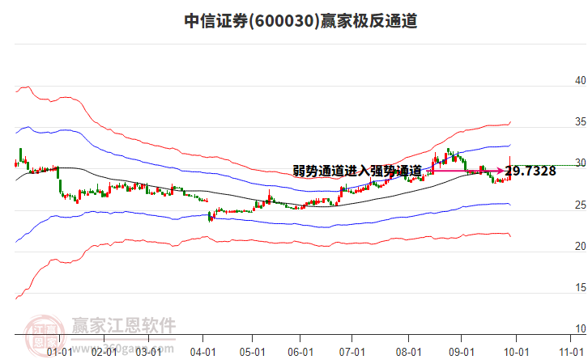Image resolution: width=588 pixels, height=364 pixels.
Task: Click the chart title 中信证券(600030)赢家极反通道
Action: coord(300,21)
